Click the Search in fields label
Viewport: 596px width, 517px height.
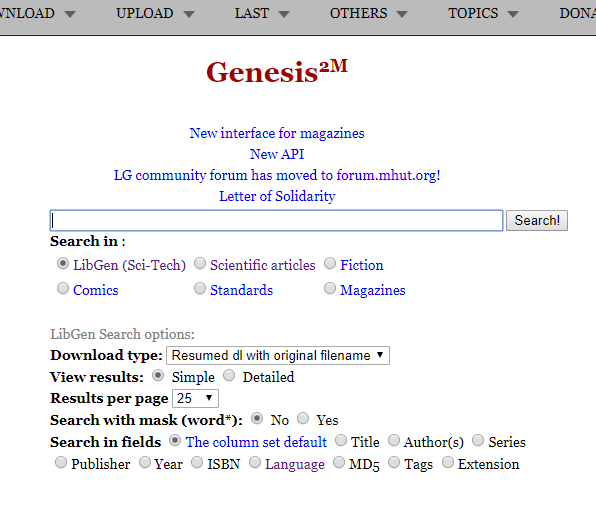105,442
